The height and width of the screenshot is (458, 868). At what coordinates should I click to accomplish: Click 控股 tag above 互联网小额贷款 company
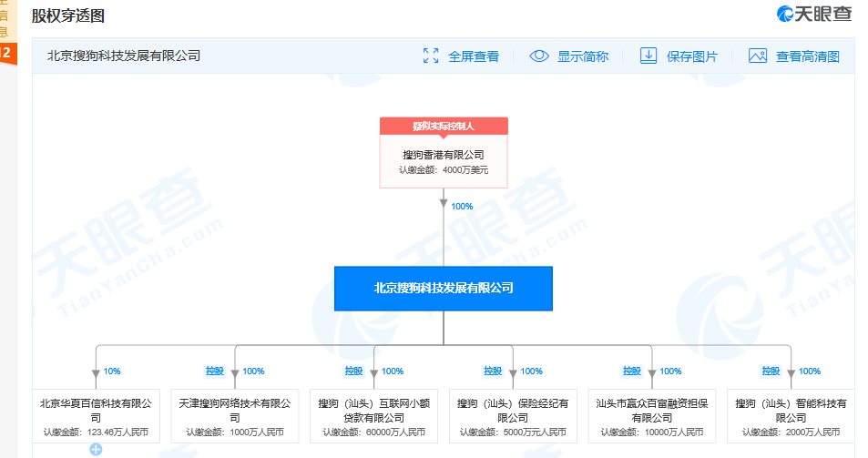353,371
